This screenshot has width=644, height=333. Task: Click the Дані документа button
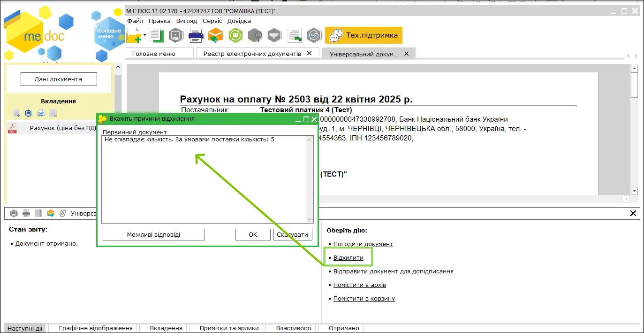click(x=59, y=79)
